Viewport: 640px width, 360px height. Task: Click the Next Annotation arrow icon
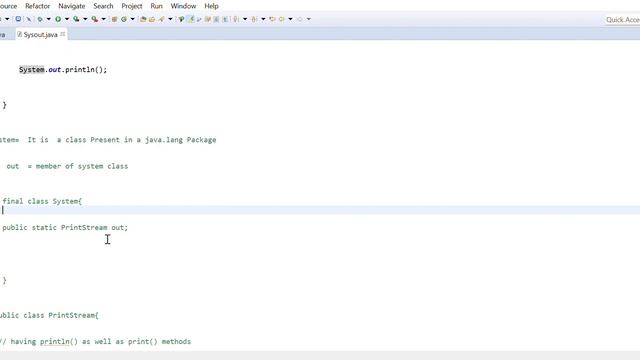click(236, 19)
